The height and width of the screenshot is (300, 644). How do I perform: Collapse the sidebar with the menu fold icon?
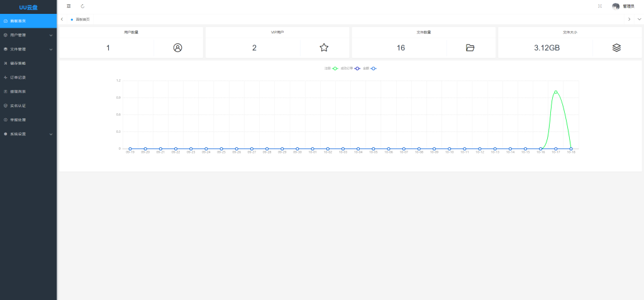point(69,6)
